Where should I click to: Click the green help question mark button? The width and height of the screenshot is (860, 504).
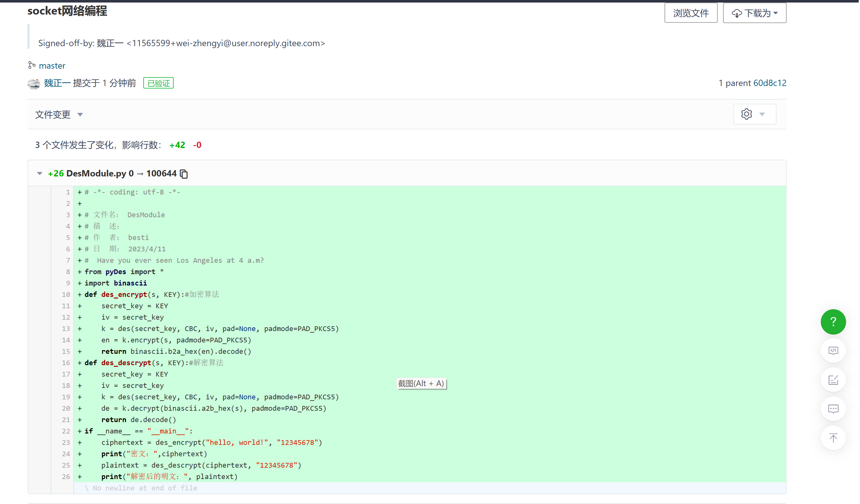pos(833,322)
